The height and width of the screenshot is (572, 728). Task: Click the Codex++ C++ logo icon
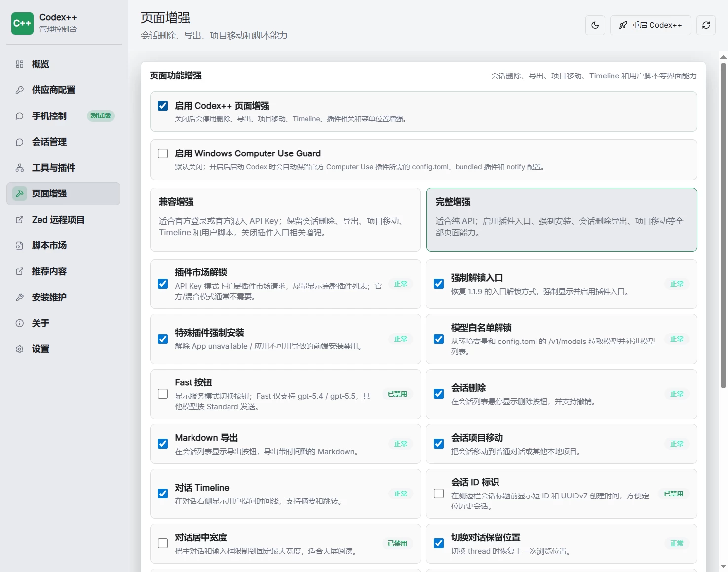coord(23,23)
